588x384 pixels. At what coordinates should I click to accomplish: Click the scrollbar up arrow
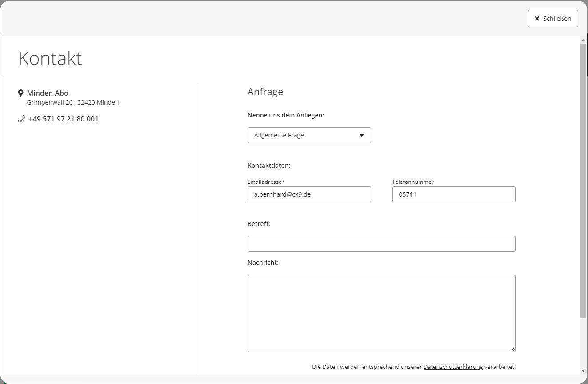[583, 40]
